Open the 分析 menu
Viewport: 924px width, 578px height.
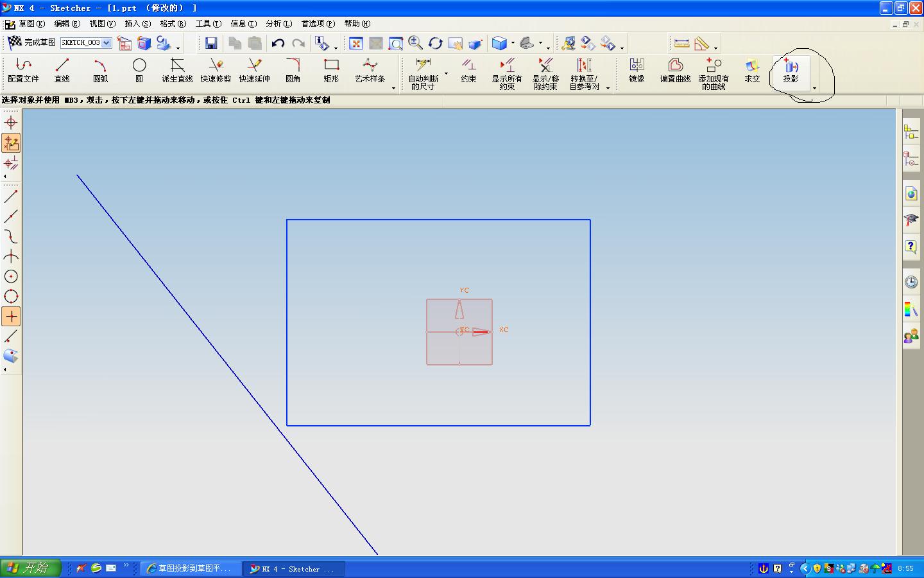(278, 24)
